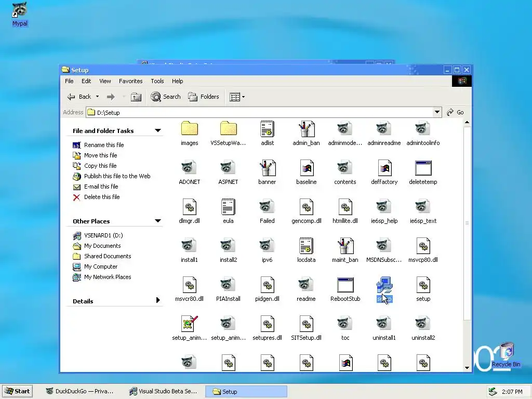532x399 pixels.
Task: Select the deffactory file icon
Action: click(x=384, y=168)
